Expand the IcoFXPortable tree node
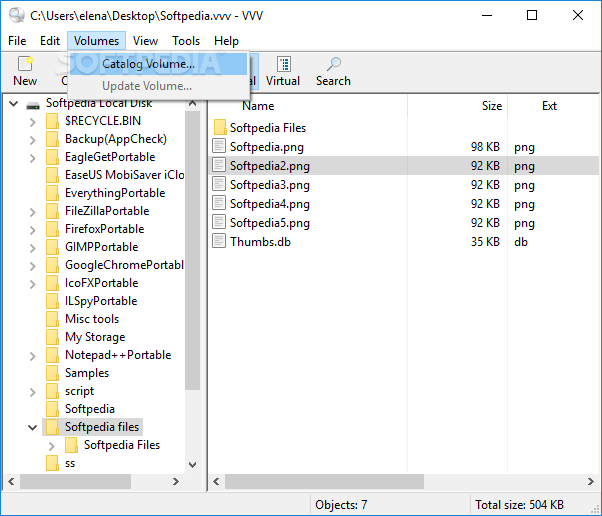This screenshot has height=516, width=602. coord(33,284)
